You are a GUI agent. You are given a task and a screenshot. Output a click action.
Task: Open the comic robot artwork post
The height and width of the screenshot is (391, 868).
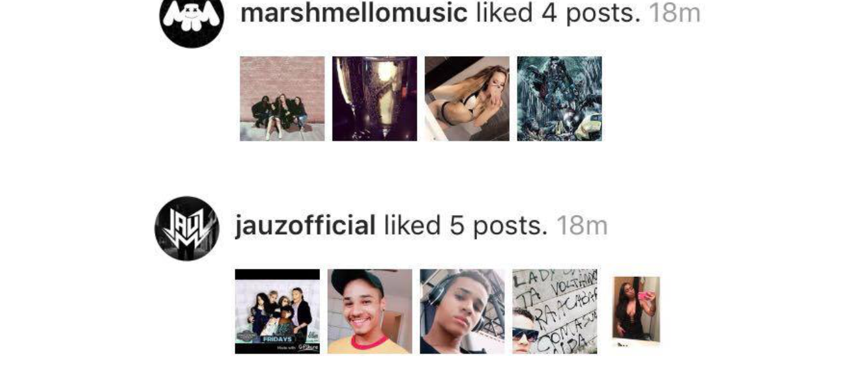[560, 98]
